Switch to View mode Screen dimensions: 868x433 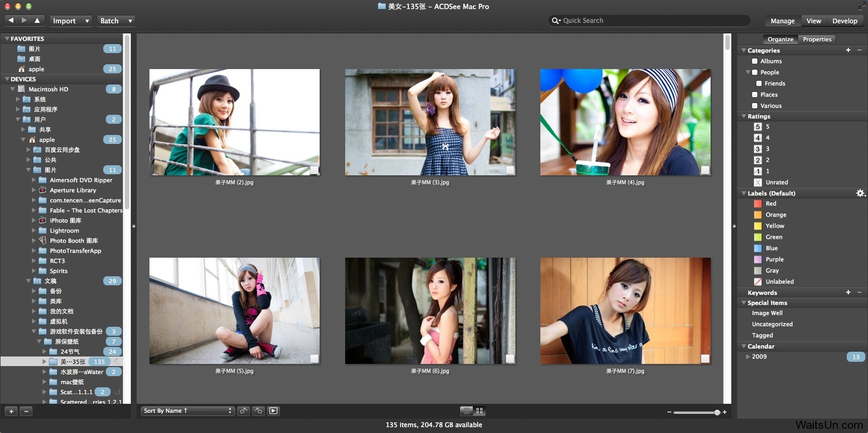[814, 21]
